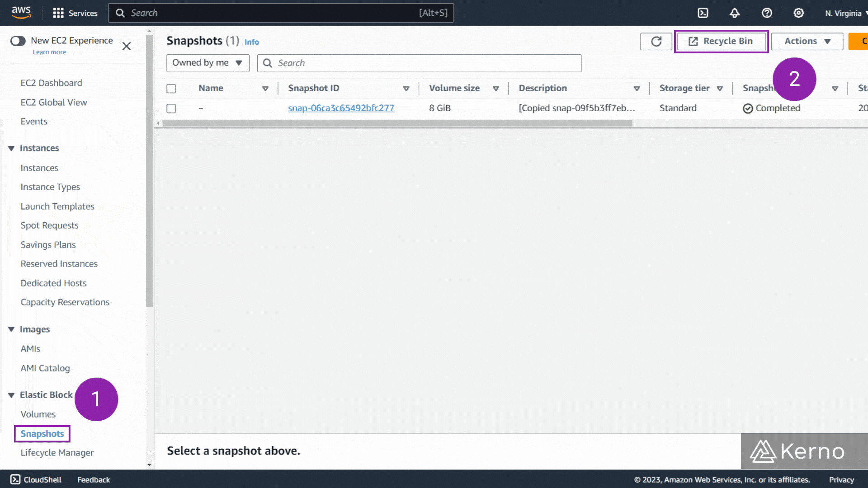The width and height of the screenshot is (868, 488).
Task: Click sidebar scroll up arrow
Action: pyautogui.click(x=149, y=31)
